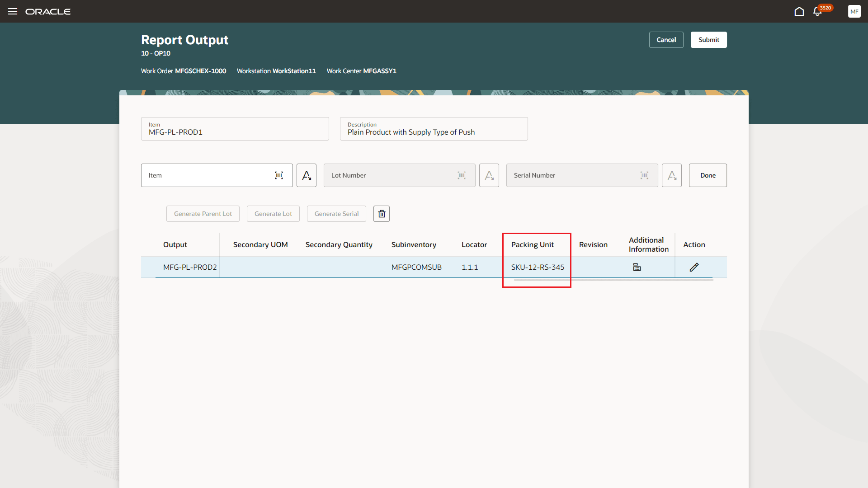The height and width of the screenshot is (488, 868).
Task: Toggle keyboard entry mode for Serial Number
Action: [x=671, y=175]
